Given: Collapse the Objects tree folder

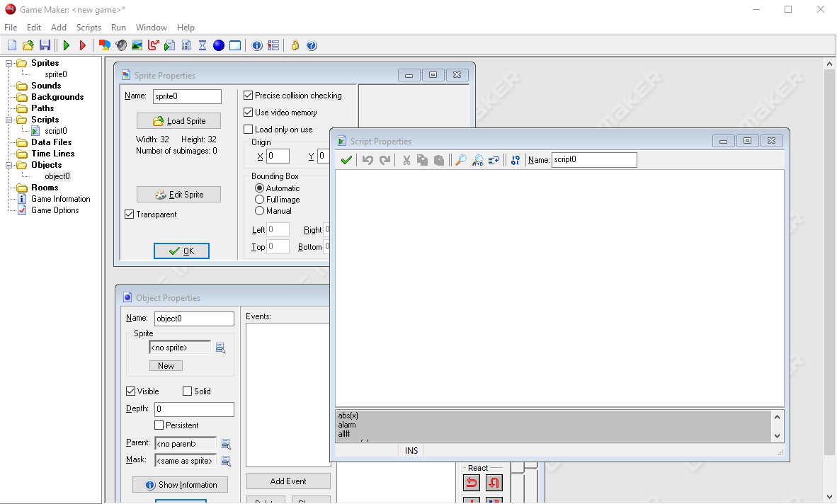Looking at the screenshot, I should click(9, 166).
